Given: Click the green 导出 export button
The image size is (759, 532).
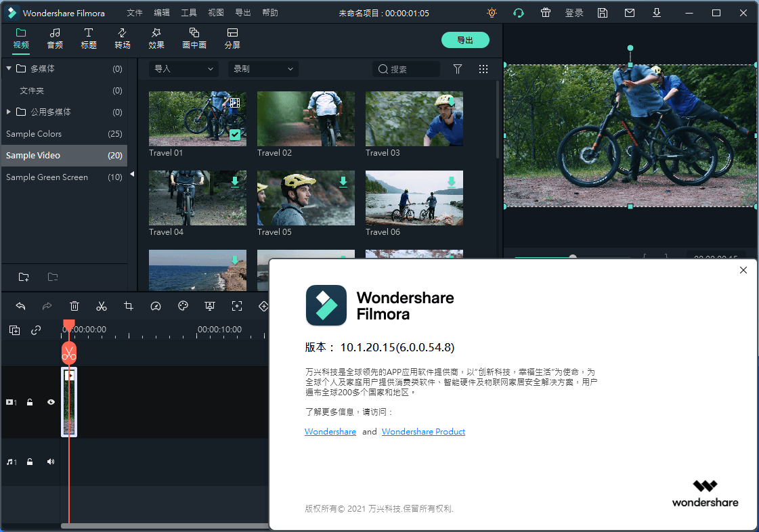Looking at the screenshot, I should pos(465,40).
